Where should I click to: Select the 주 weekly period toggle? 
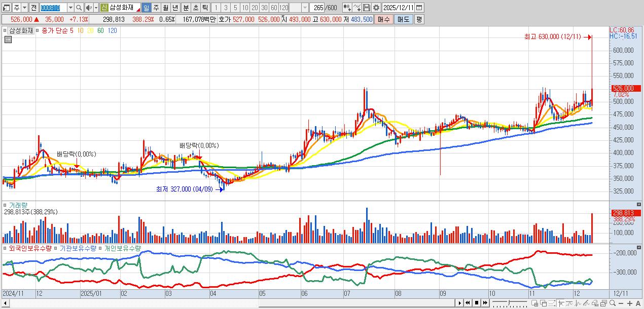tap(155, 8)
